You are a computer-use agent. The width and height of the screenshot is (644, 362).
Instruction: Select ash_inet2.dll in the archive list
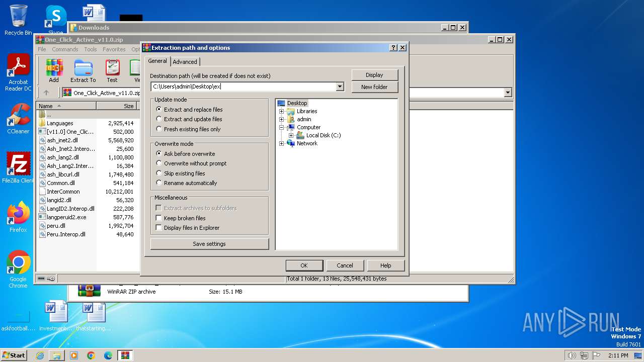(x=62, y=140)
